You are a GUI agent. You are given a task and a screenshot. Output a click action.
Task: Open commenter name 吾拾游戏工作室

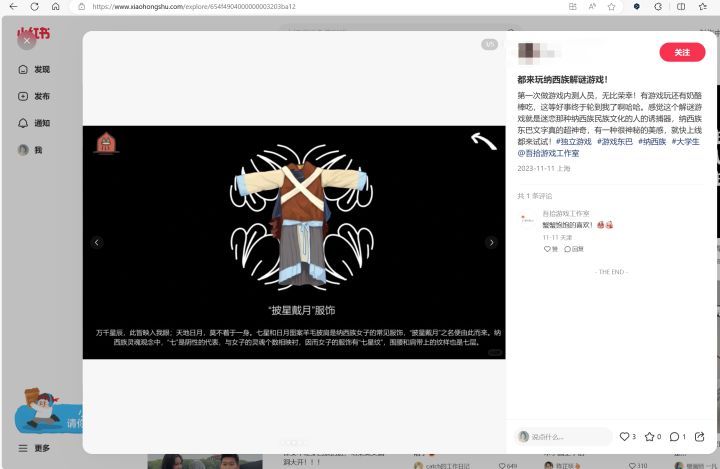click(566, 214)
